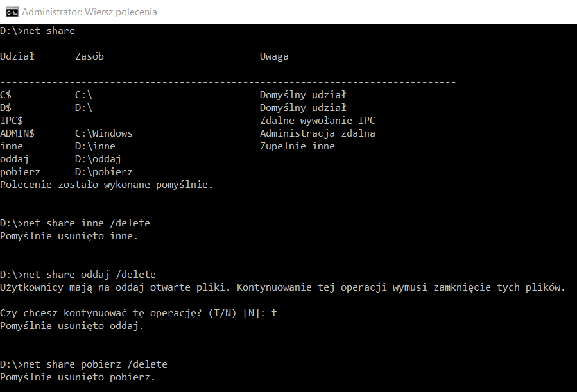
Task: Click the first 'net share' command line
Action: [x=37, y=31]
